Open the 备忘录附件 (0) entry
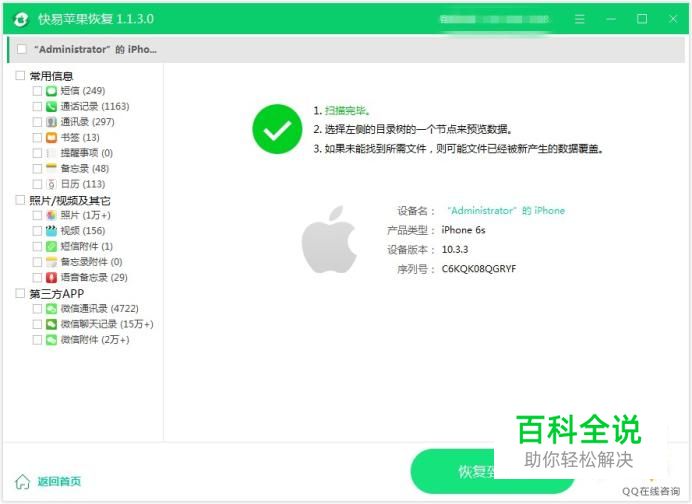Screen dimensions: 692x504 click(91, 262)
